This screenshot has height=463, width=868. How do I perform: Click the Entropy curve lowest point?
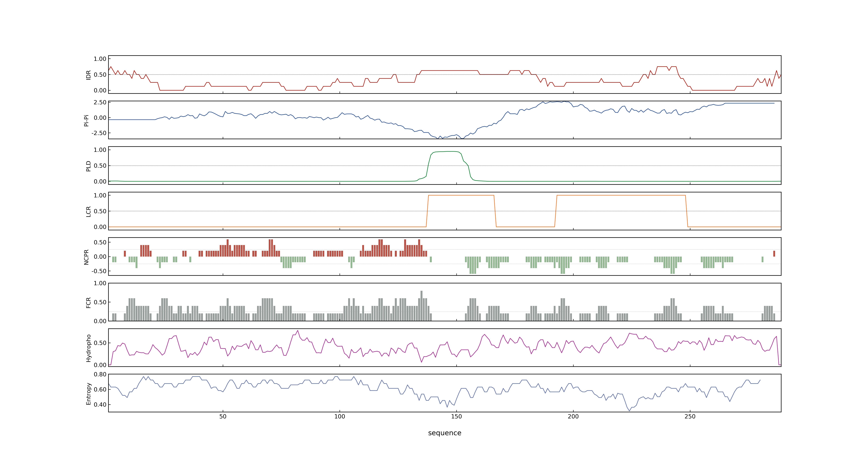pos(629,410)
